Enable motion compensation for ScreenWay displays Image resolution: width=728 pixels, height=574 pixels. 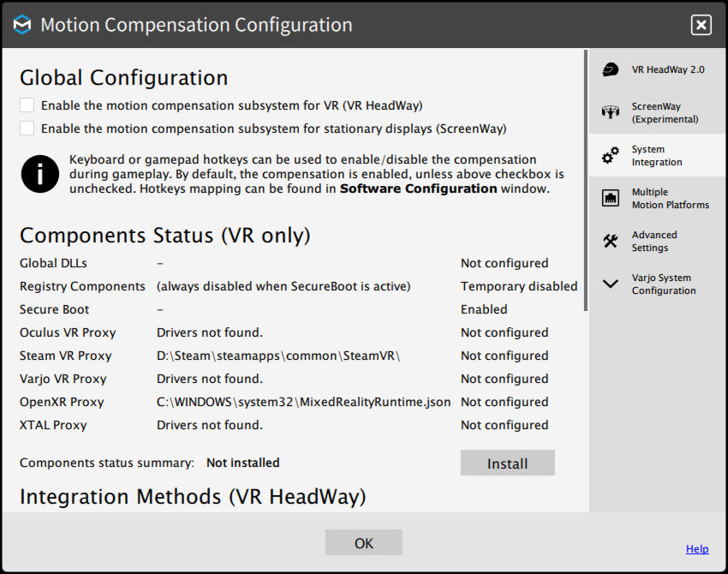click(27, 129)
